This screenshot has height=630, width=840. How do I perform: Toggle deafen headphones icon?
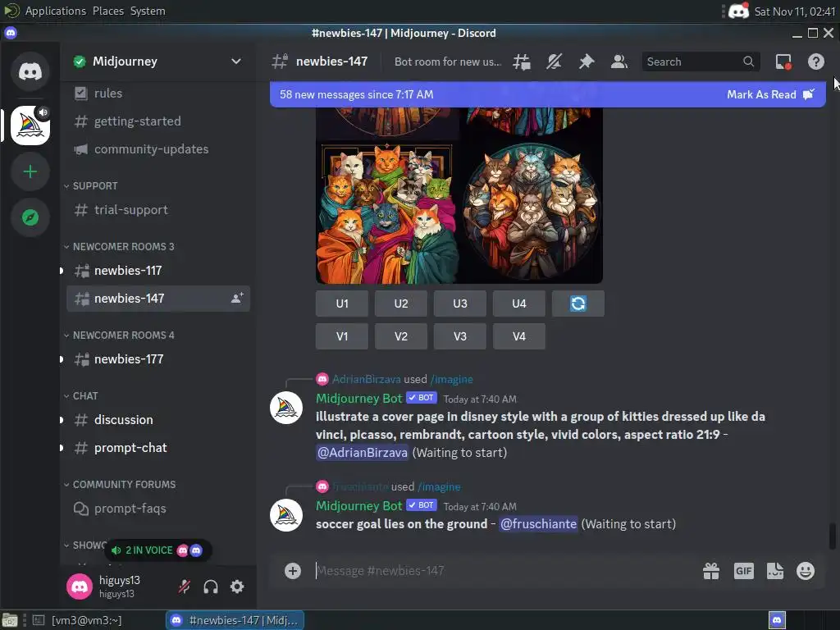pos(211,587)
